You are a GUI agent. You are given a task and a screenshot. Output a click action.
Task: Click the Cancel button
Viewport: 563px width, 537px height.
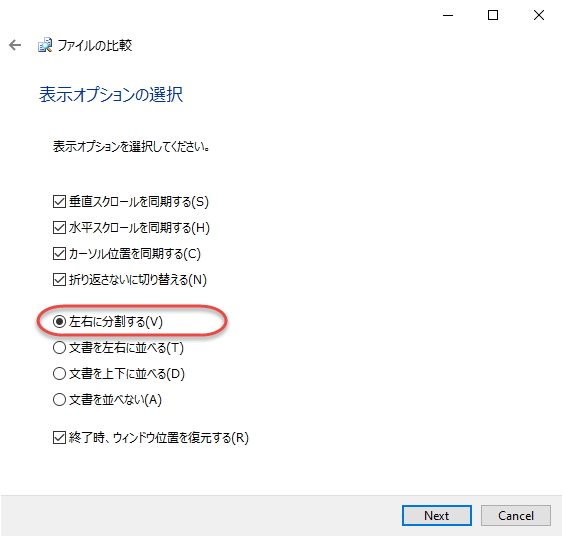point(516,515)
